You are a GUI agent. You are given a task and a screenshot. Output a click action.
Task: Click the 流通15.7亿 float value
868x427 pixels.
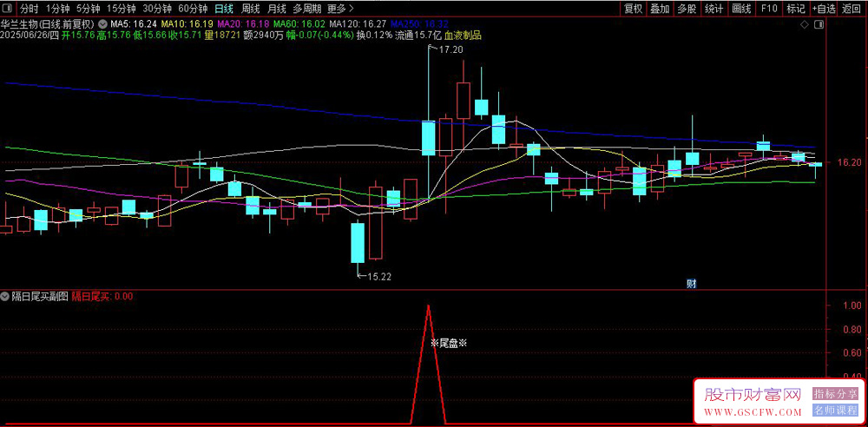pos(418,35)
